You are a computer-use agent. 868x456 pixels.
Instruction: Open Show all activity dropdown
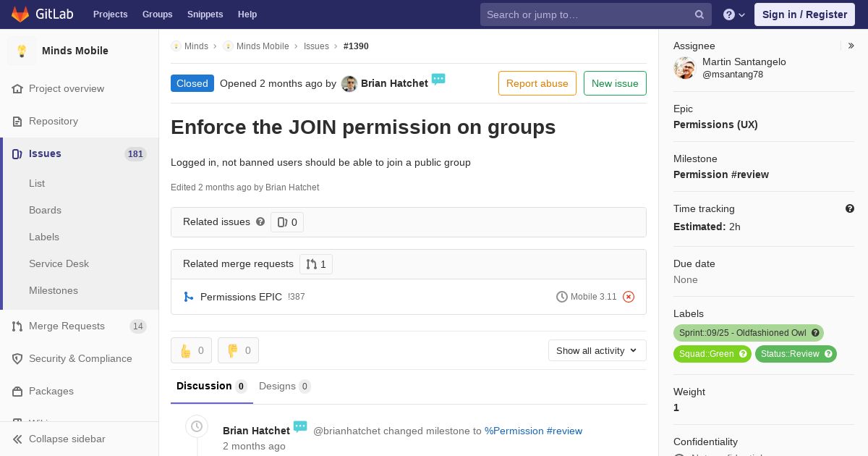point(597,350)
